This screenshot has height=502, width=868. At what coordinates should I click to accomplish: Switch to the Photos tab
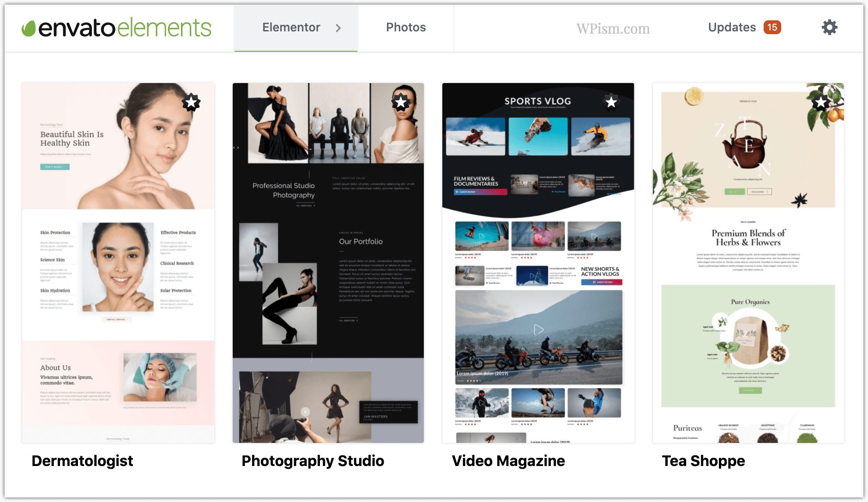(x=406, y=28)
